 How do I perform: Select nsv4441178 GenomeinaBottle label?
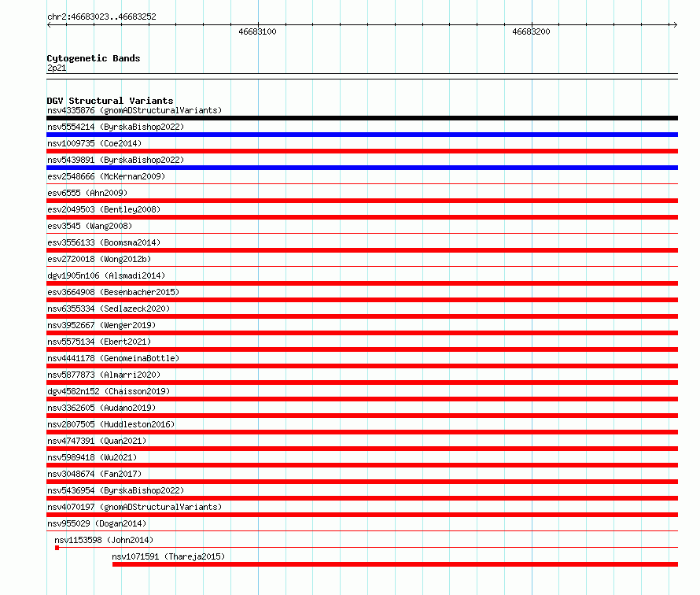pos(113,358)
